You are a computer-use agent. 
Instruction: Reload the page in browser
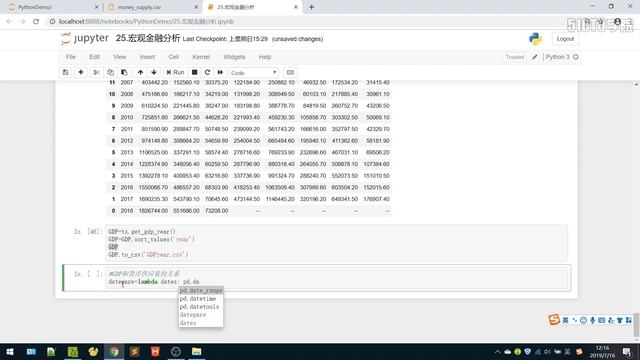coord(36,22)
